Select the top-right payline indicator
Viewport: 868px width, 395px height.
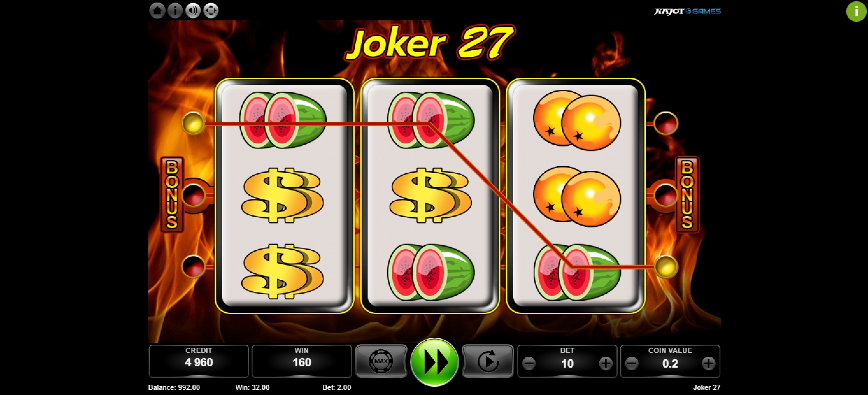tap(666, 123)
